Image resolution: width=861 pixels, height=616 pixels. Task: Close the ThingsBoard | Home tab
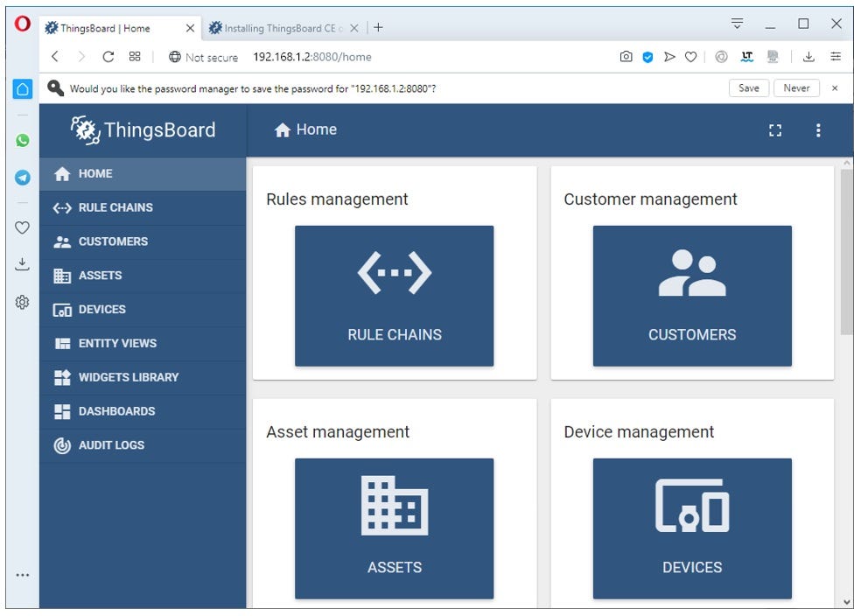(x=190, y=28)
